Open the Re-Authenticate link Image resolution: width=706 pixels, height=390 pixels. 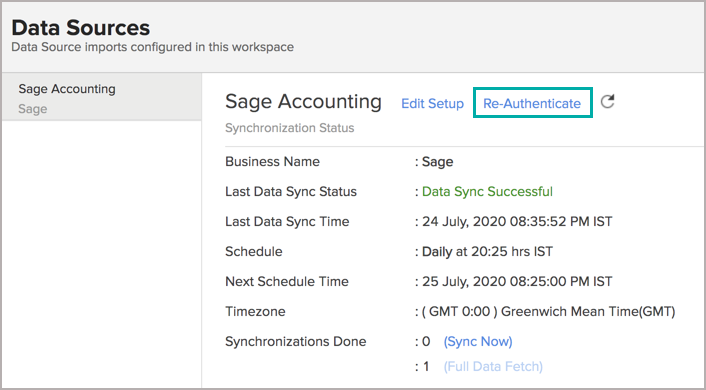pyautogui.click(x=532, y=104)
